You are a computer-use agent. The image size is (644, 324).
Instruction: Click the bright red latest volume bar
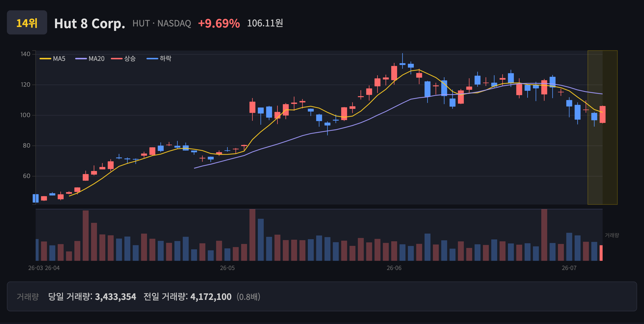(x=601, y=253)
